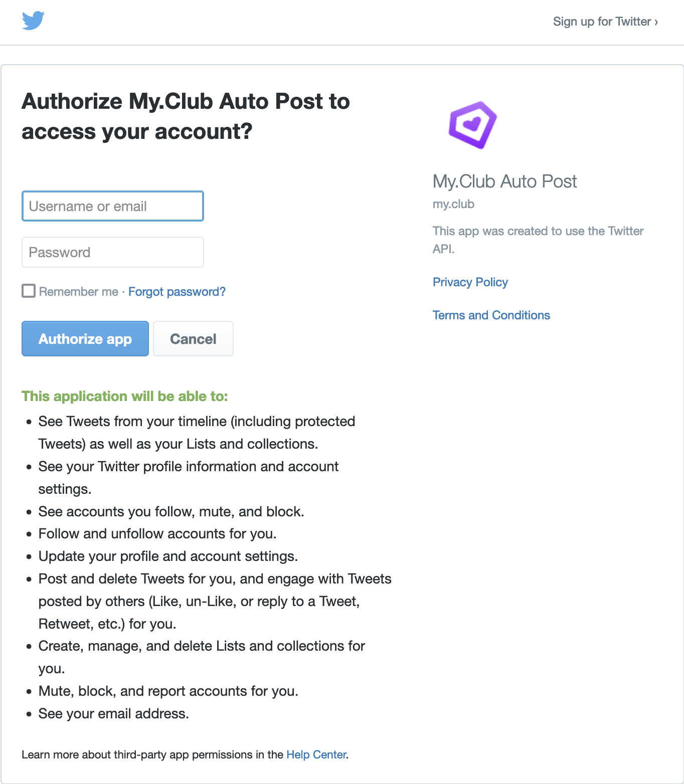Open the Help Center link
Image resolution: width=684 pixels, height=784 pixels.
(x=316, y=754)
